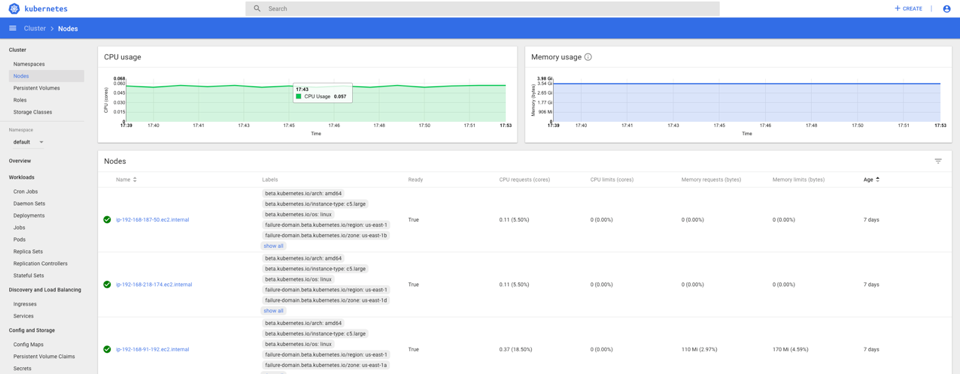Open Jobs in the sidebar
Image resolution: width=960 pixels, height=374 pixels.
(19, 227)
